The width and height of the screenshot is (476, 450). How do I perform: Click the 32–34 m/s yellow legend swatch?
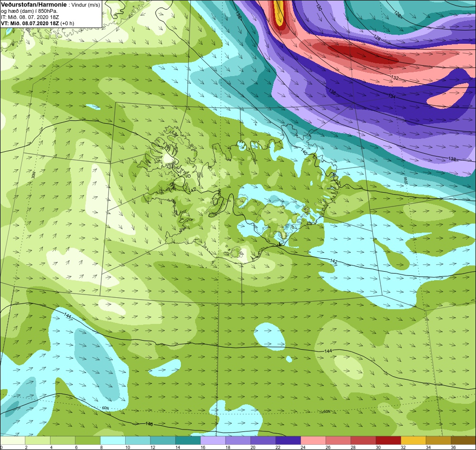(414, 440)
